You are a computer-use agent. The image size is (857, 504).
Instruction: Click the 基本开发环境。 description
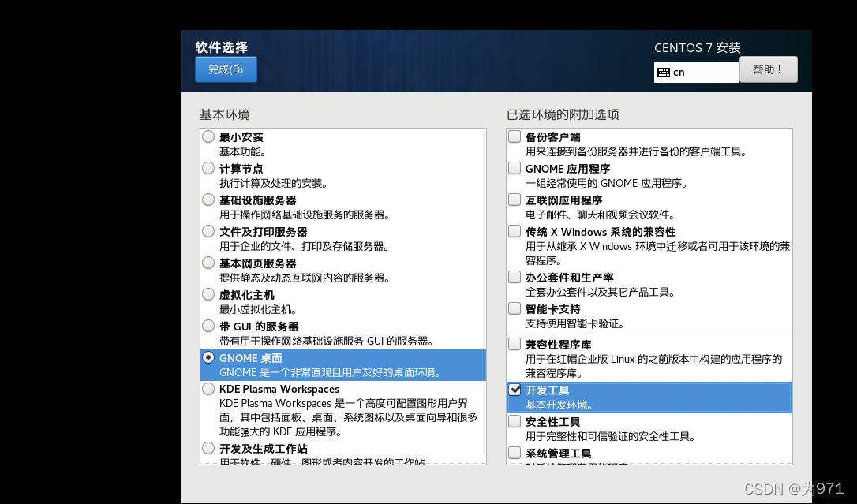(559, 405)
